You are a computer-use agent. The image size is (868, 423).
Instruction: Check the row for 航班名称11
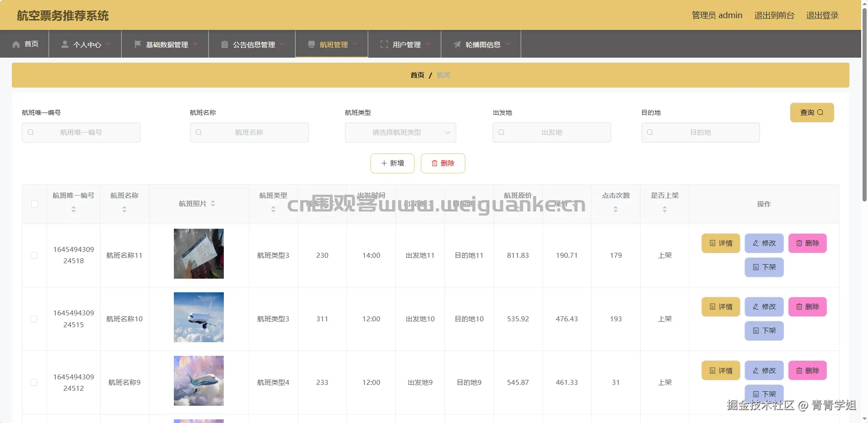(34, 256)
